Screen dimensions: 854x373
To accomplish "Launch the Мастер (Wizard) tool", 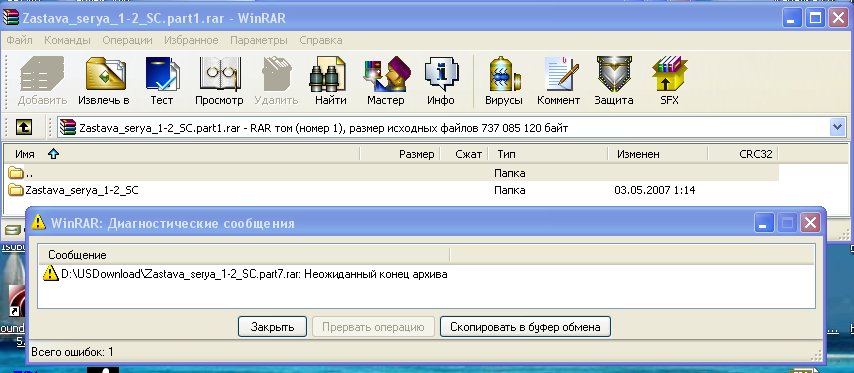I will click(x=386, y=74).
